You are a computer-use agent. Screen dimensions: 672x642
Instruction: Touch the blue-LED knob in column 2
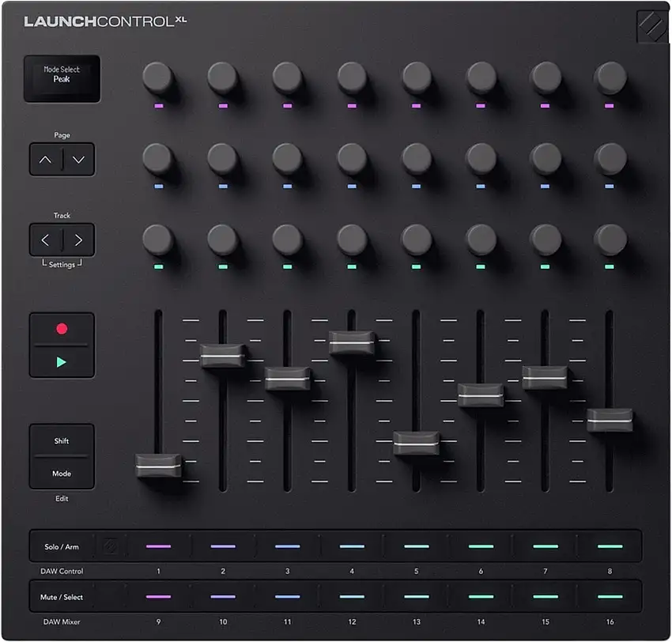pyautogui.click(x=223, y=159)
